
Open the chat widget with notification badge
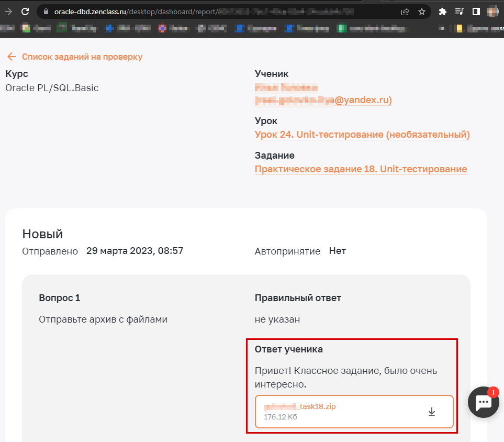tap(483, 402)
